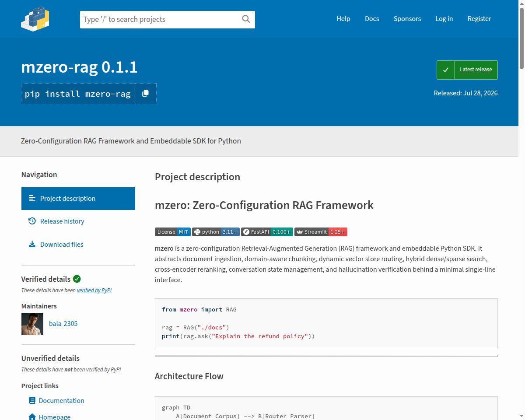
Task: Click 'mzero: Zero-Configuration RAG Framework' heading
Action: pos(264,205)
